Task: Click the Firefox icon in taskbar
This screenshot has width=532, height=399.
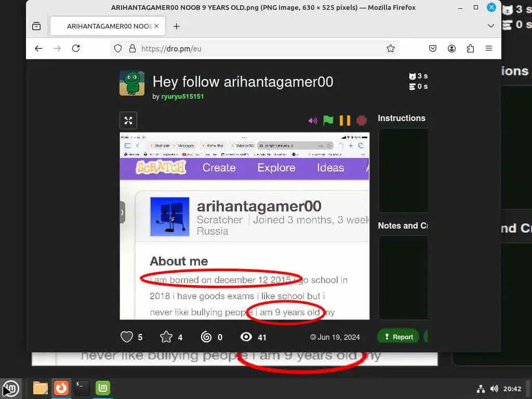Action: [61, 388]
